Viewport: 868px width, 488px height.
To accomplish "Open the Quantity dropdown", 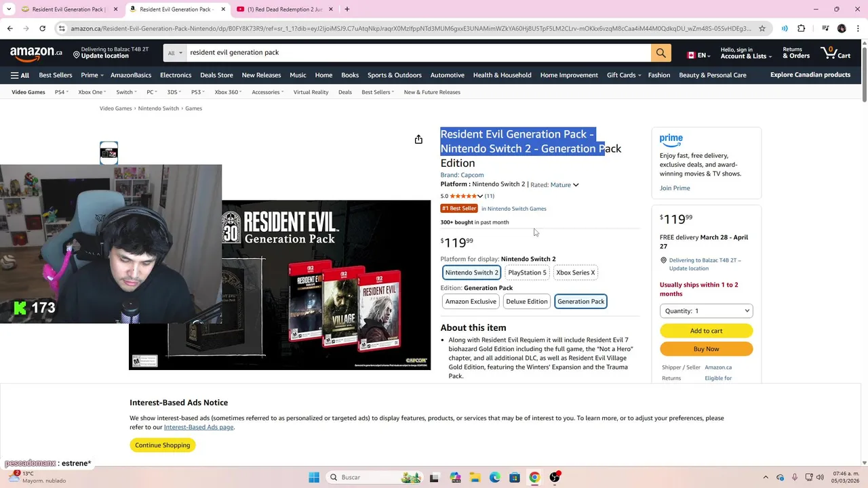I will pos(706,311).
